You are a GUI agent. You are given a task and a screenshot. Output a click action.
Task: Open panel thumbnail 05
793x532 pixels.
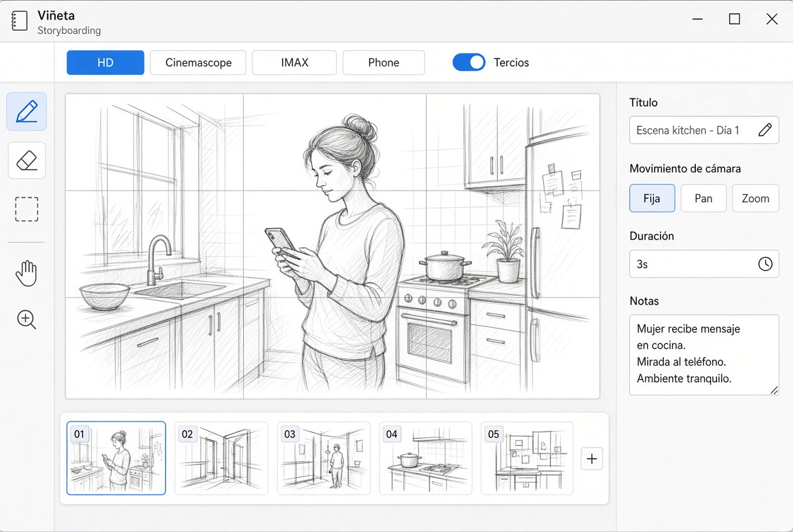527,458
